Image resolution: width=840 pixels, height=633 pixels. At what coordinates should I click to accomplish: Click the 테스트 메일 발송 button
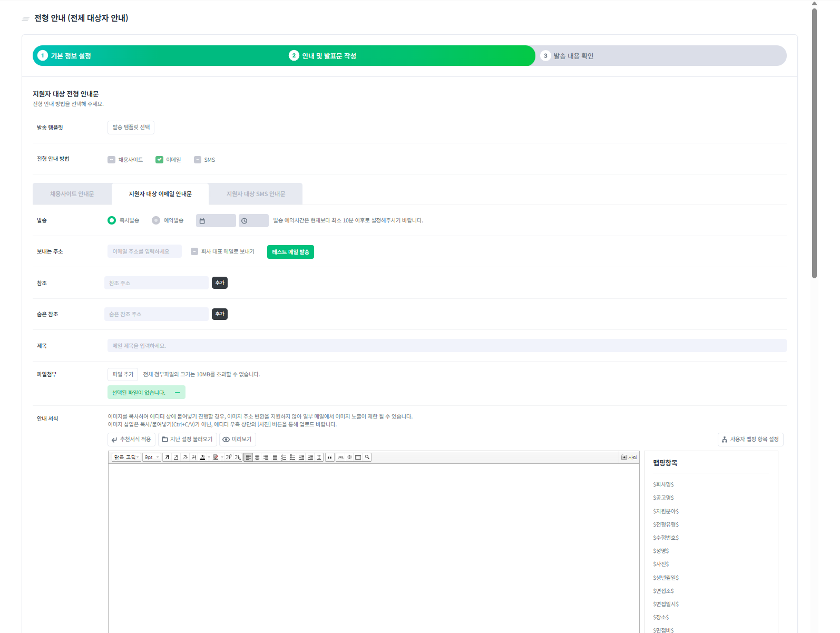point(290,252)
